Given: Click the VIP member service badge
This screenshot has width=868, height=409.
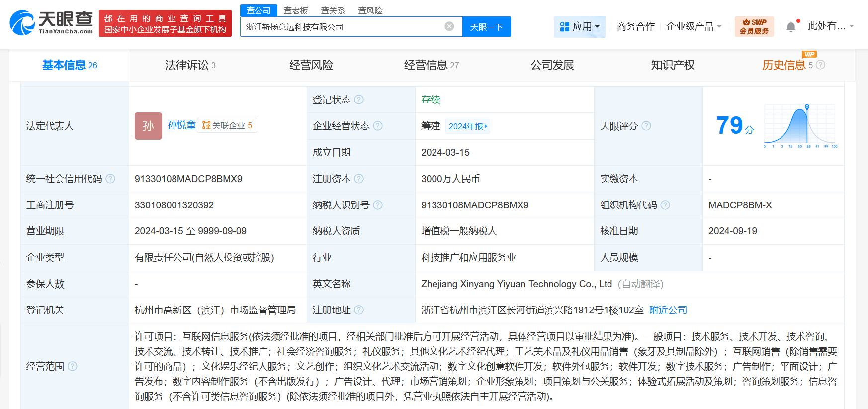Looking at the screenshot, I should pyautogui.click(x=754, y=26).
